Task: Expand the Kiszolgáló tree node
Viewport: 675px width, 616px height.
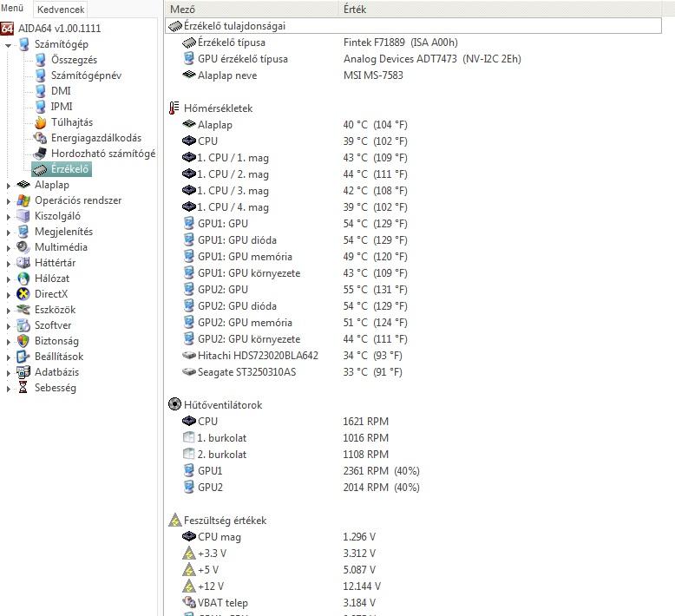Action: (x=8, y=217)
